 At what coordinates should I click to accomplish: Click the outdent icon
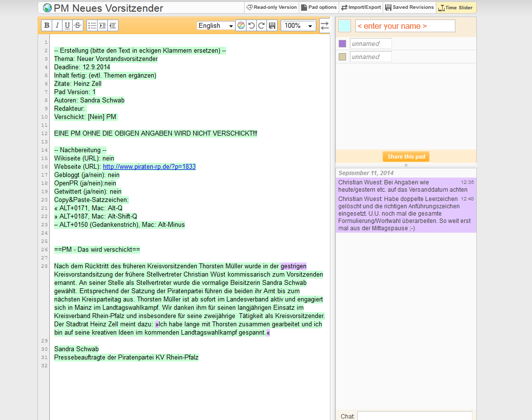113,25
